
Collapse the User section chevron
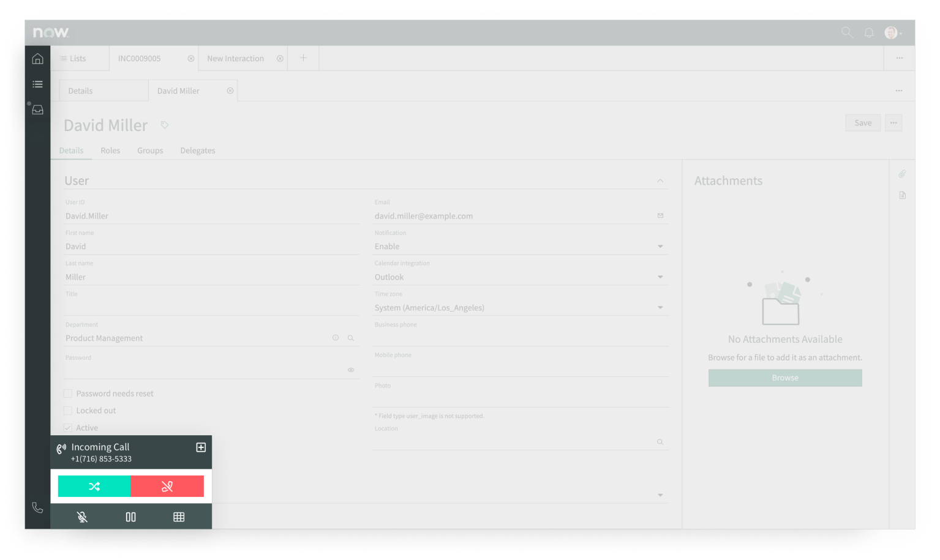(660, 181)
